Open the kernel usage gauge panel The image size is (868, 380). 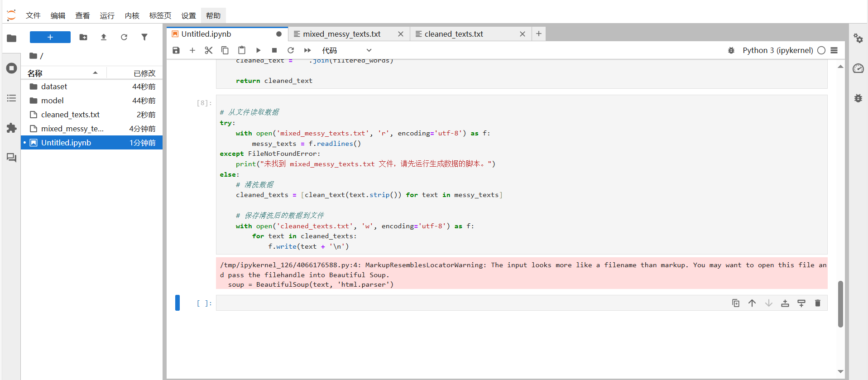click(x=858, y=68)
